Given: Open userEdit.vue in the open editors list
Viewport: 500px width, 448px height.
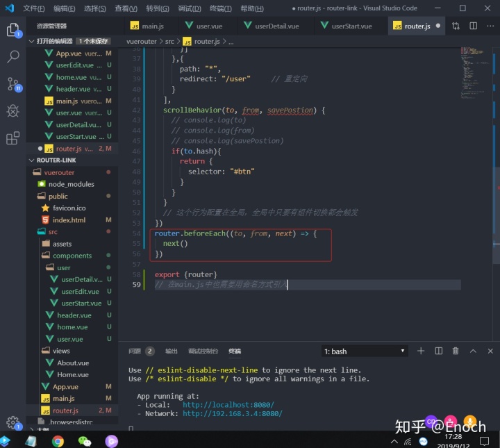Looking at the screenshot, I should click(x=74, y=65).
